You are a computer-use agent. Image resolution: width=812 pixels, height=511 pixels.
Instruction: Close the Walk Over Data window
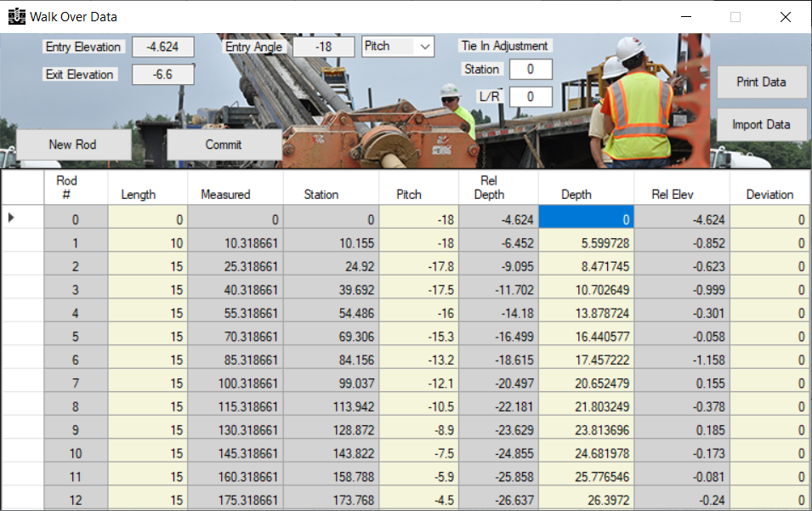point(785,17)
